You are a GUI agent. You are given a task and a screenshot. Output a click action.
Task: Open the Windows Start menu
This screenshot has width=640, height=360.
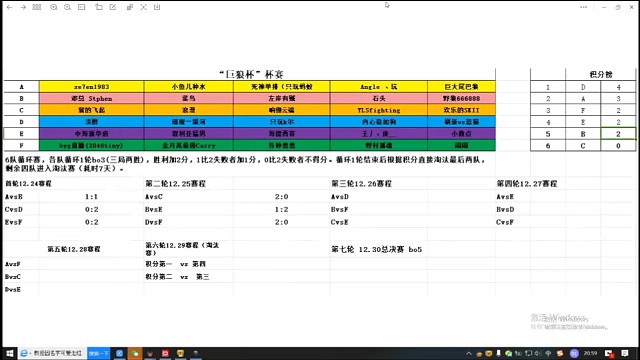tap(9, 353)
